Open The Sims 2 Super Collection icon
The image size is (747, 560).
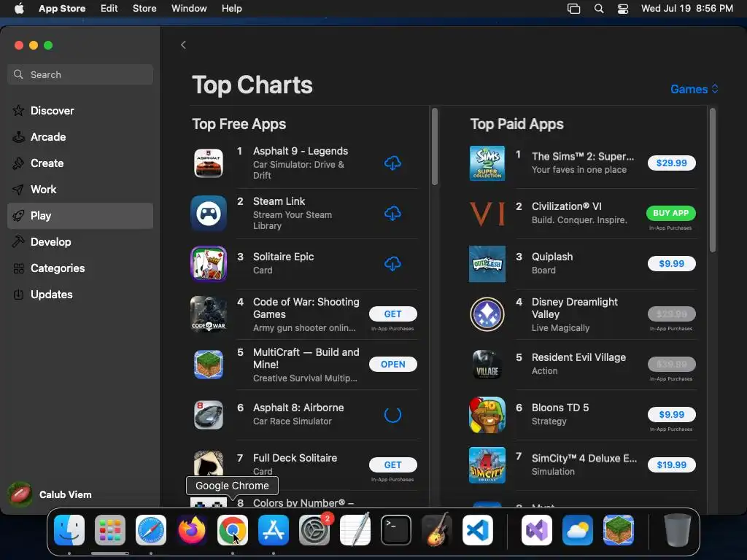click(487, 163)
